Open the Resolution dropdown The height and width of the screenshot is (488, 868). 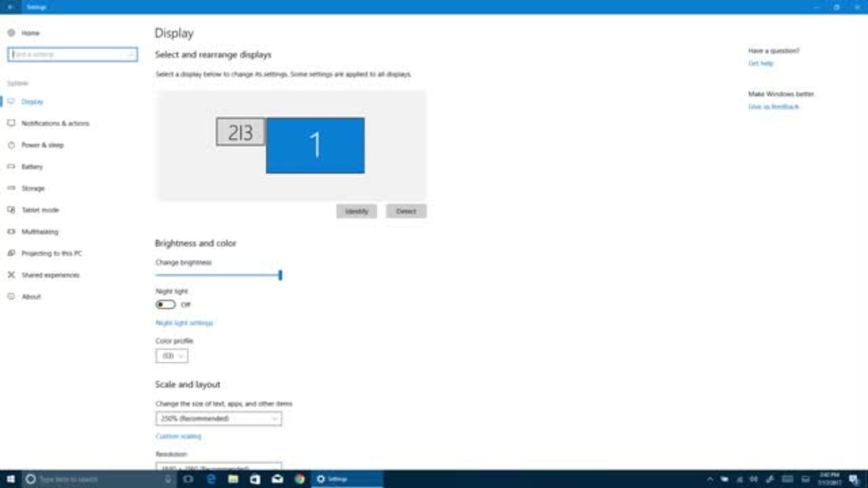[218, 467]
